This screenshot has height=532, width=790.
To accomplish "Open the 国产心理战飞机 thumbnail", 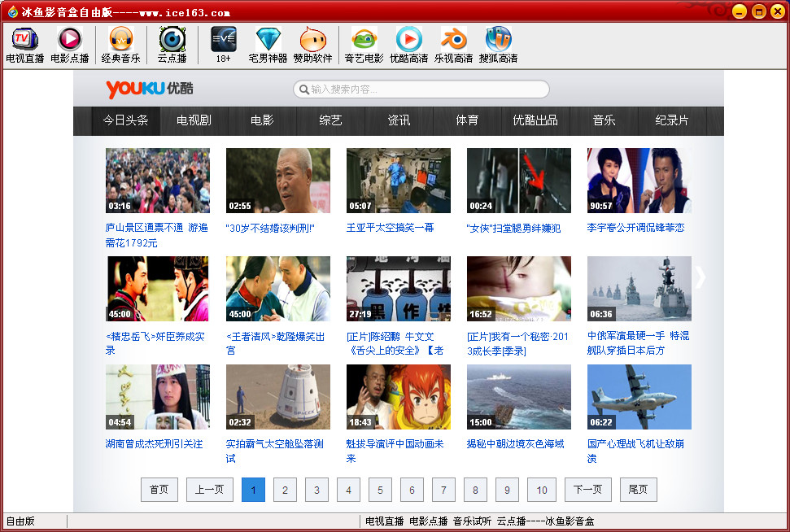I will (639, 397).
